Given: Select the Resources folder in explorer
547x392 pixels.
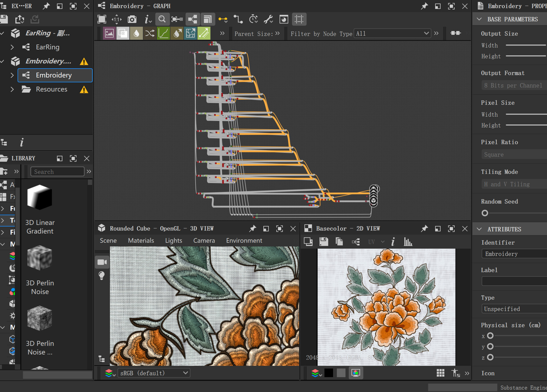Looking at the screenshot, I should pyautogui.click(x=51, y=89).
